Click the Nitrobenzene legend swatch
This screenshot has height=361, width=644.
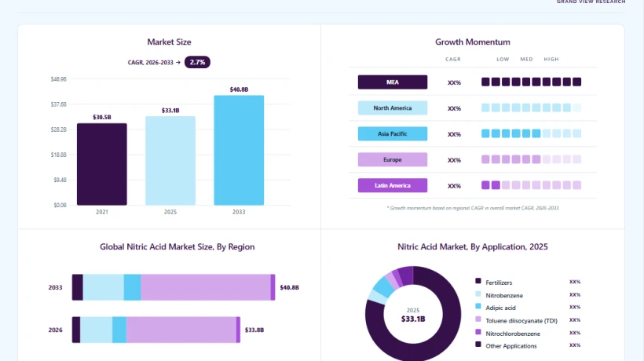(478, 294)
